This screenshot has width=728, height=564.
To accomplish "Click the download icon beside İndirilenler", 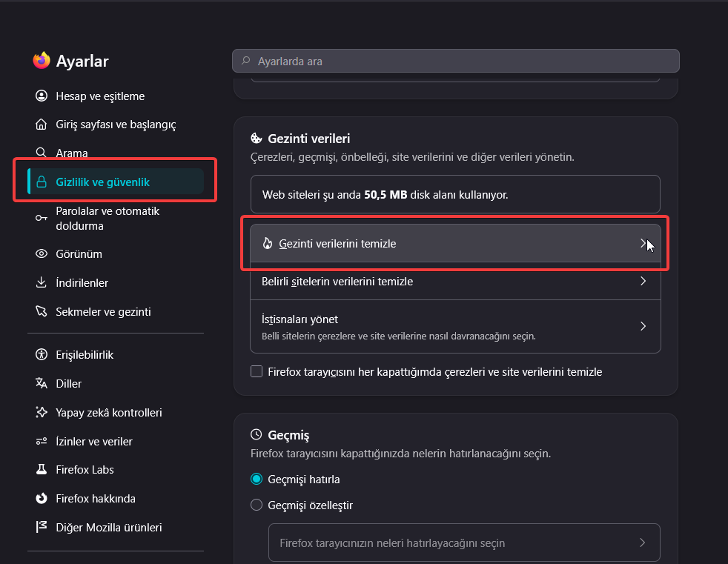I will click(42, 282).
